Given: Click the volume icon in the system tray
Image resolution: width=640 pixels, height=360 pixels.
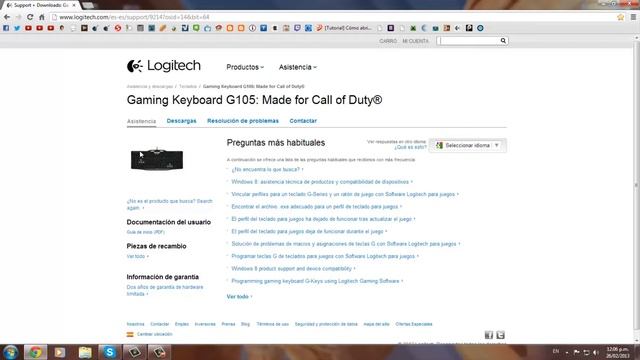Looking at the screenshot, I should point(596,352).
